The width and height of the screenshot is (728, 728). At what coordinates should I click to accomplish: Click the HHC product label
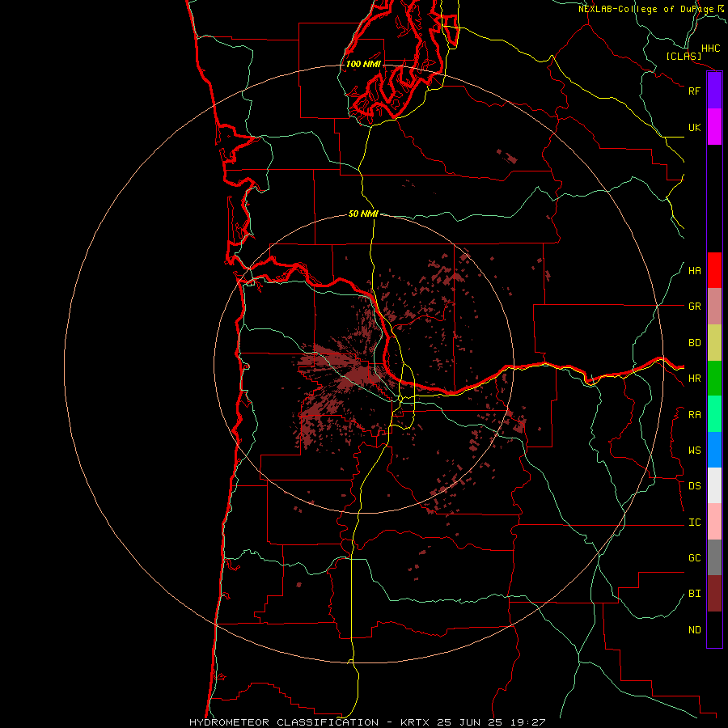coord(711,49)
